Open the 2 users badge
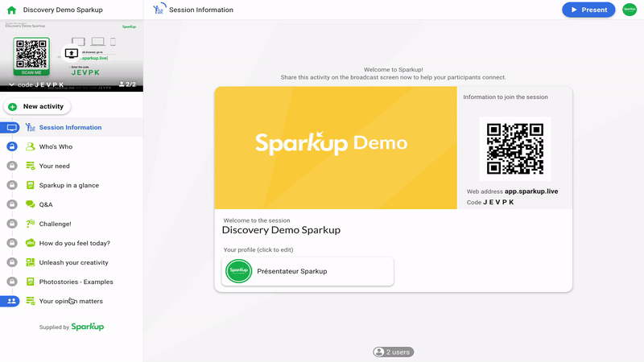Screen dimensions: 644x362 (394, 352)
